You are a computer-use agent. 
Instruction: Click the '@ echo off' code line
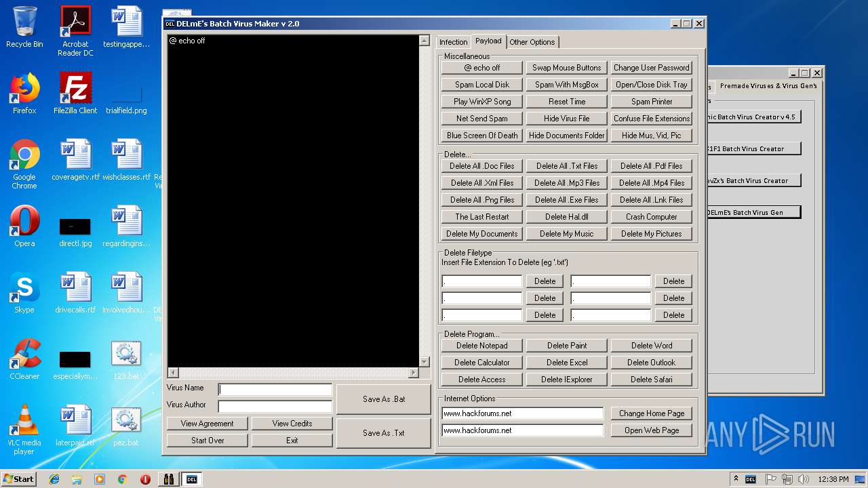pyautogui.click(x=187, y=41)
